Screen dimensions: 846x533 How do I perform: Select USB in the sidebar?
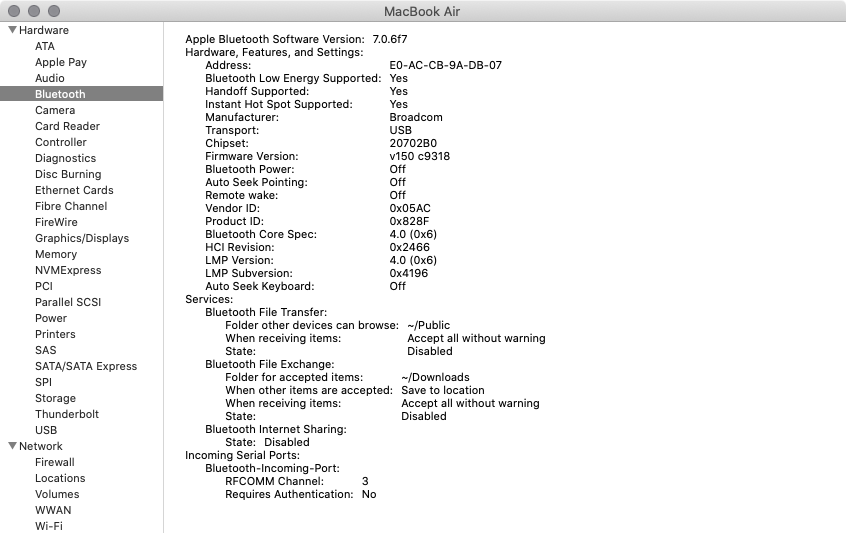[x=46, y=430]
